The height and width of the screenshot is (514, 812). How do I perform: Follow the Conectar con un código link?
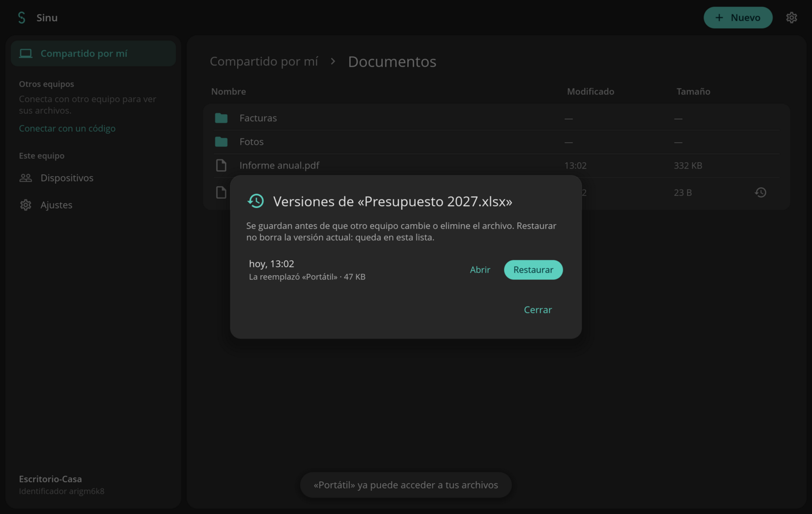(x=67, y=128)
